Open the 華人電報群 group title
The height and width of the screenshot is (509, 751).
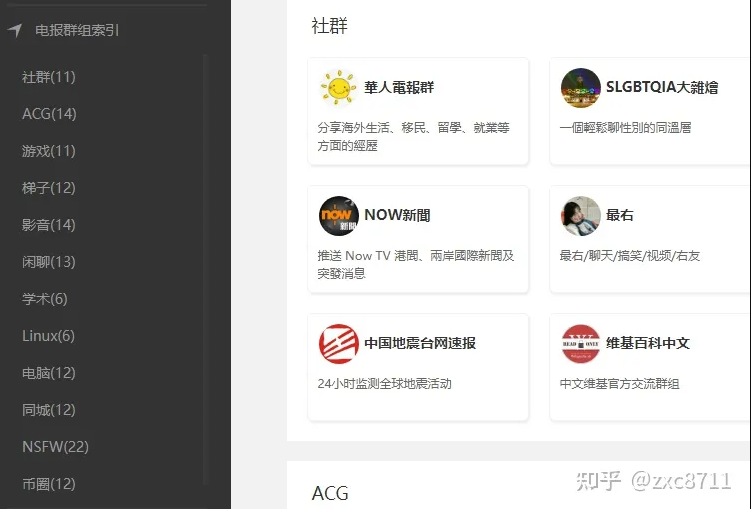(x=399, y=87)
